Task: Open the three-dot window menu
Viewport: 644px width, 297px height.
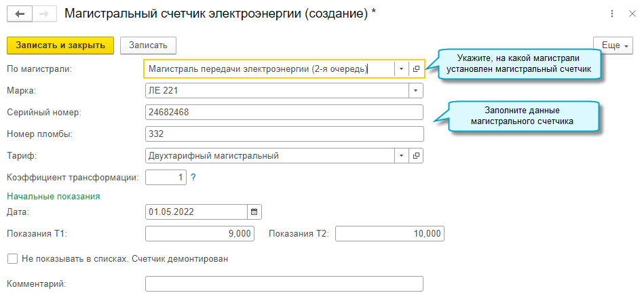Action: pos(611,14)
